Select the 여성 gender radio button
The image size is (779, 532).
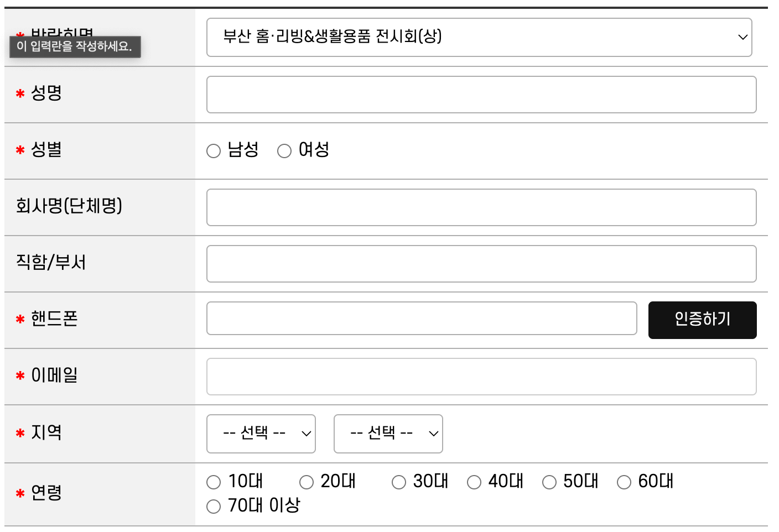[x=284, y=150]
